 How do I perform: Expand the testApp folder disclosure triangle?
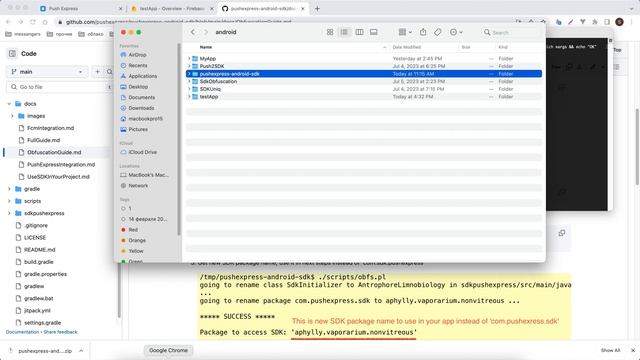(x=189, y=97)
